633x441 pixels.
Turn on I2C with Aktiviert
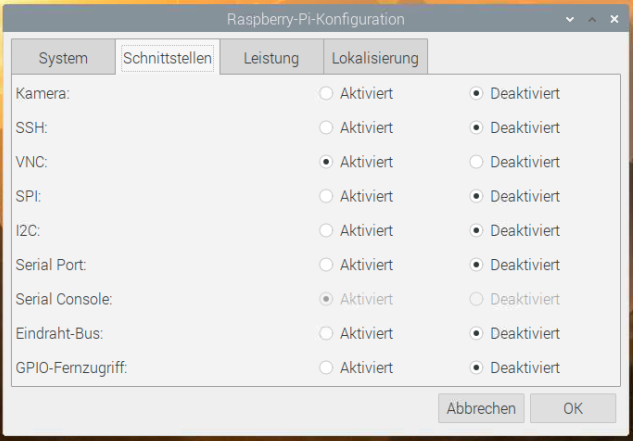pyautogui.click(x=326, y=231)
